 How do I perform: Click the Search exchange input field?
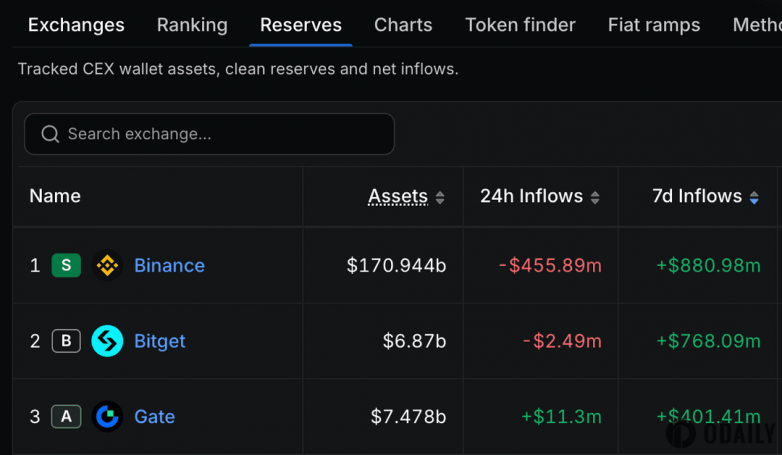[209, 134]
